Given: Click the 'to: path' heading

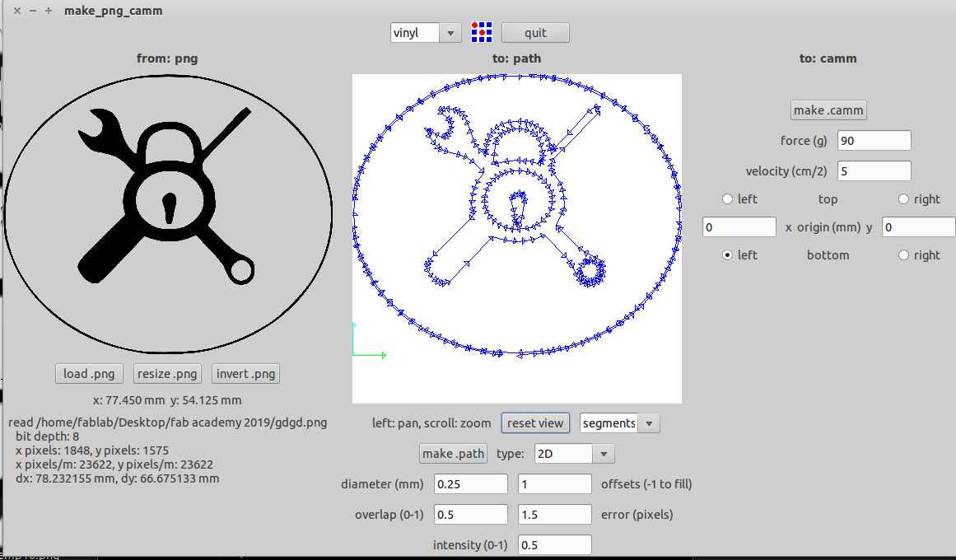Looking at the screenshot, I should point(517,58).
